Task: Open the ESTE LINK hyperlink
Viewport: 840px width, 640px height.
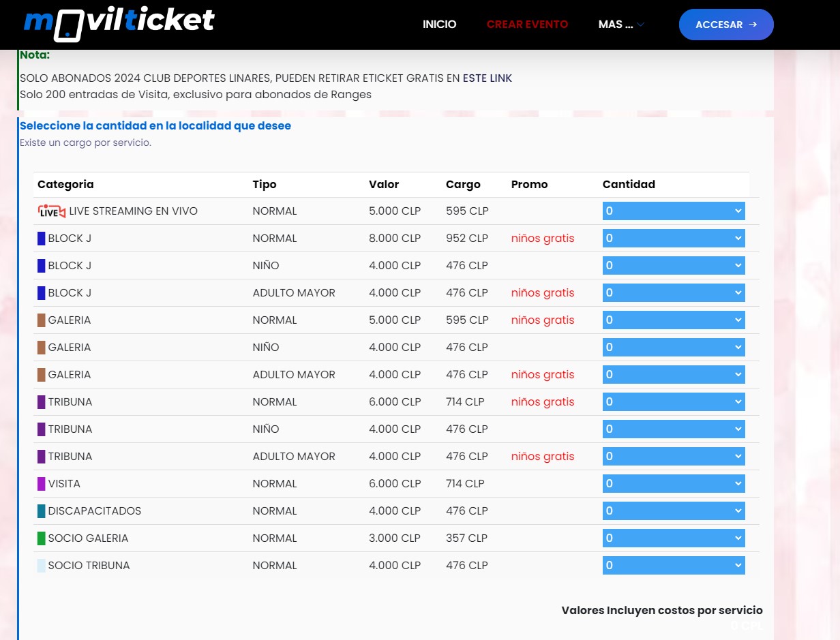Action: pos(487,78)
